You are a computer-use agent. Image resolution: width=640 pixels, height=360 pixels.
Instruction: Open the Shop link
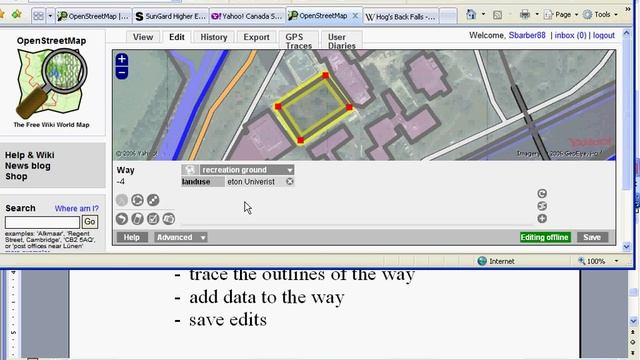(16, 176)
